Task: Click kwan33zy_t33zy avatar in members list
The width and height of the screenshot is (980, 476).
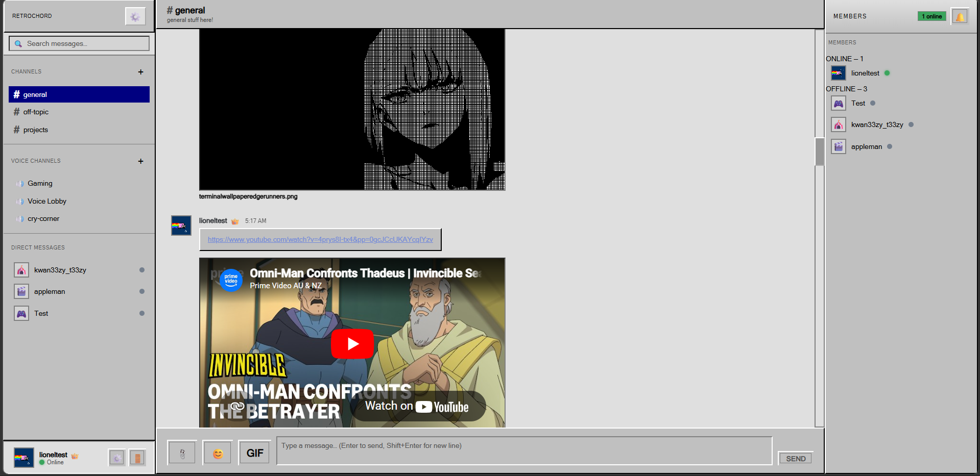Action: point(839,124)
